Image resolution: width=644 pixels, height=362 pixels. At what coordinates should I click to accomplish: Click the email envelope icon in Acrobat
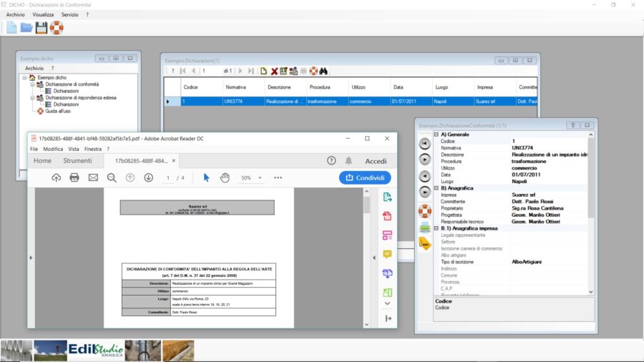[x=93, y=177]
